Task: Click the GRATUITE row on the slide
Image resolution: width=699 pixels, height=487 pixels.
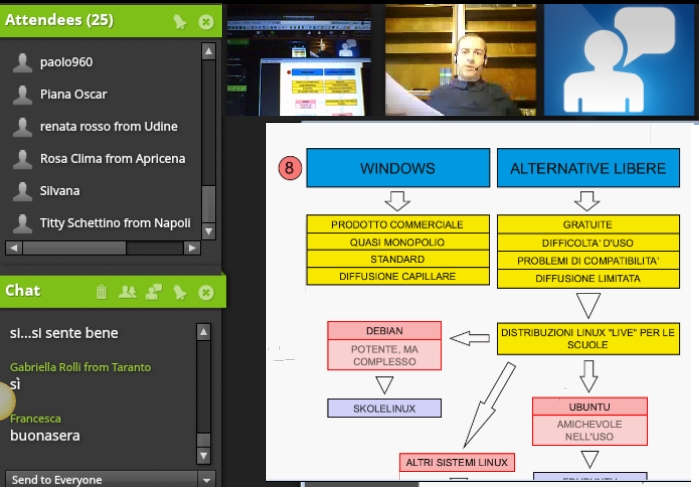Action: tap(588, 224)
